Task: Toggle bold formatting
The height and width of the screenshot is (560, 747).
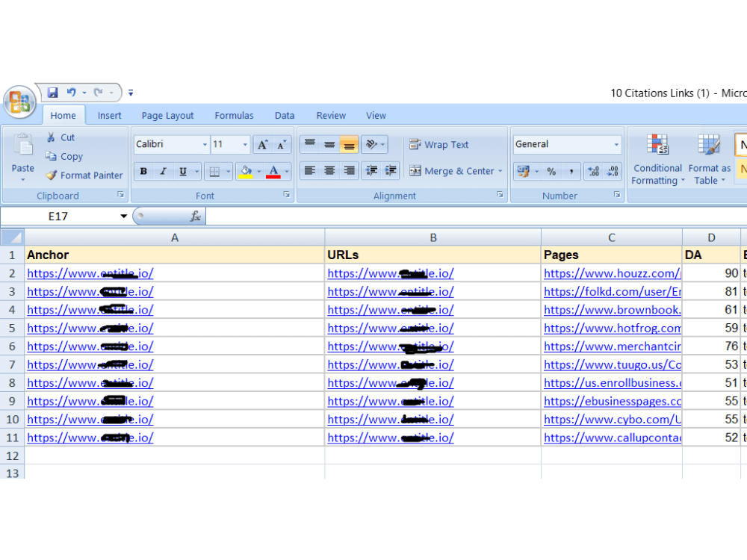Action: coord(144,172)
